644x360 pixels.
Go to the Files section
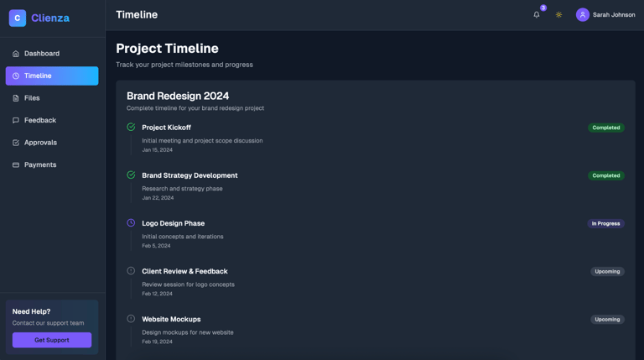point(52,98)
